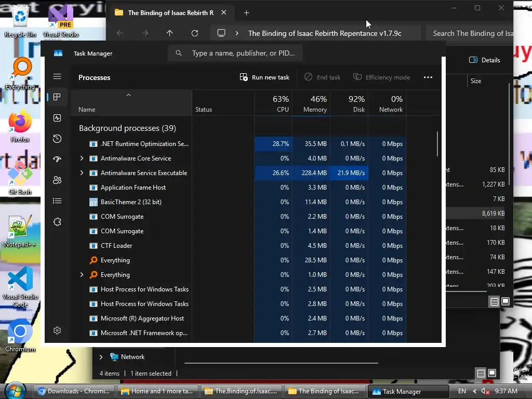
Task: Click BasicThemer 2 process icon
Action: coord(94,202)
